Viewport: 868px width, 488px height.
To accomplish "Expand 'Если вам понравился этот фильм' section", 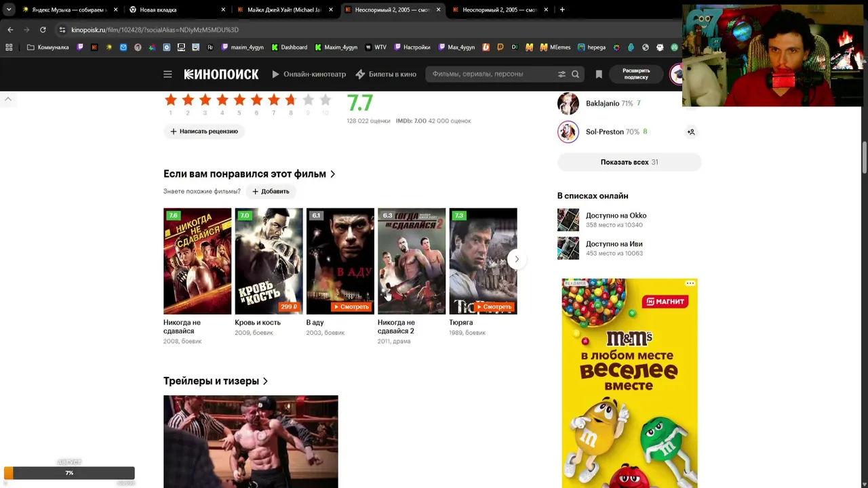I will click(250, 174).
